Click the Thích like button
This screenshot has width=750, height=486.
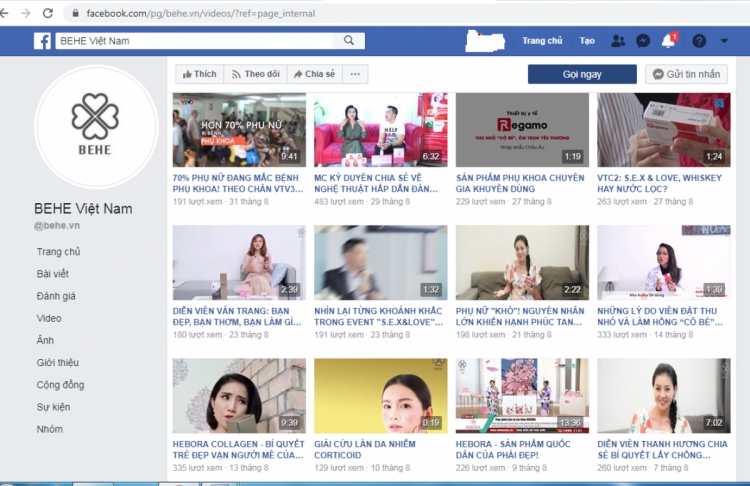tap(199, 74)
